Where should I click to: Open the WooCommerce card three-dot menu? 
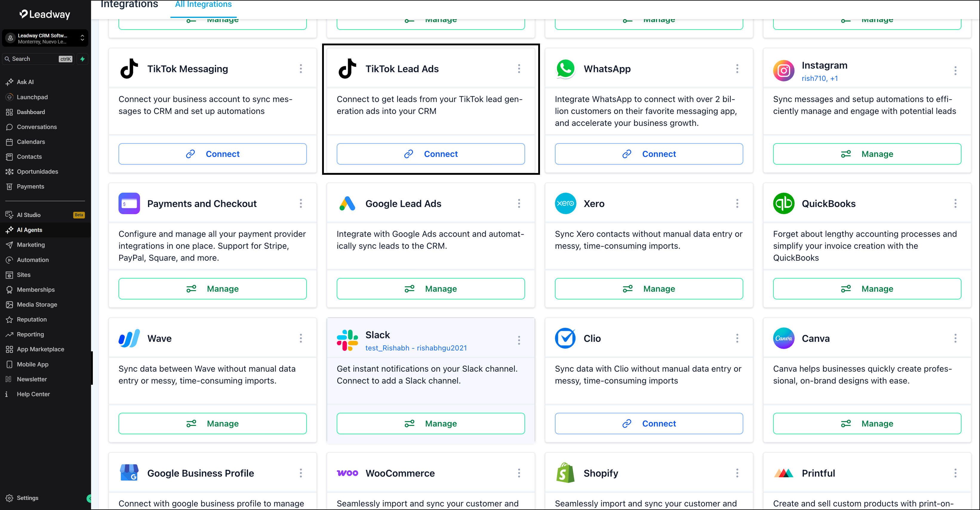tap(519, 473)
